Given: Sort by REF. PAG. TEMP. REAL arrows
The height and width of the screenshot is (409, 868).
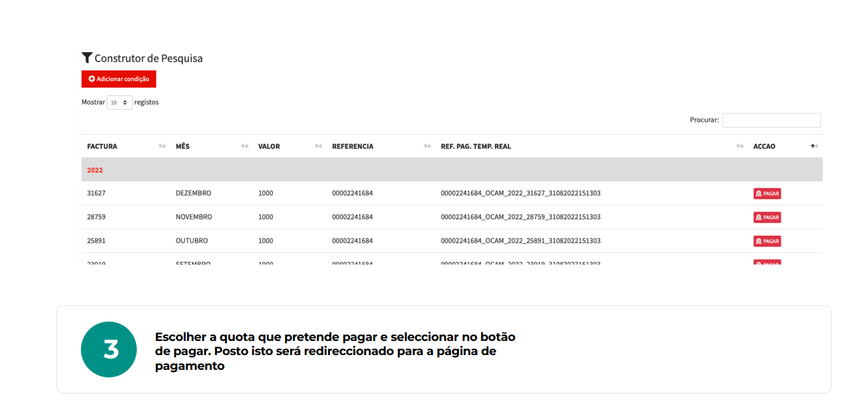Looking at the screenshot, I should 740,146.
